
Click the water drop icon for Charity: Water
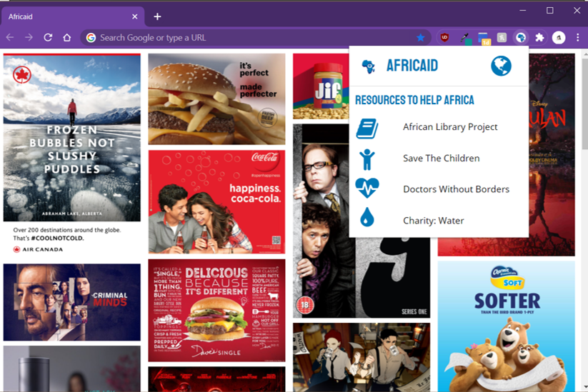coord(367,217)
